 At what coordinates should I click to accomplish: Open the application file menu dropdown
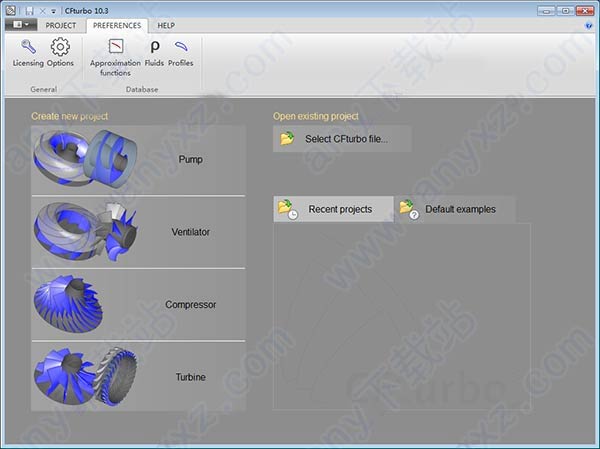pyautogui.click(x=21, y=25)
